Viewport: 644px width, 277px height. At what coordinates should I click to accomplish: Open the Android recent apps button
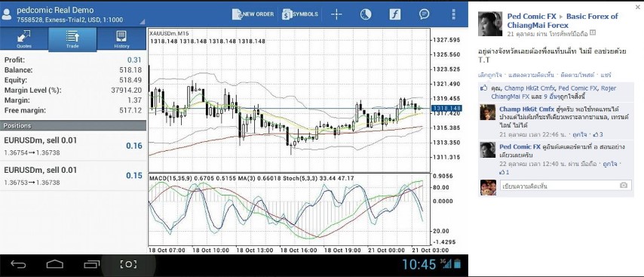coord(91,264)
